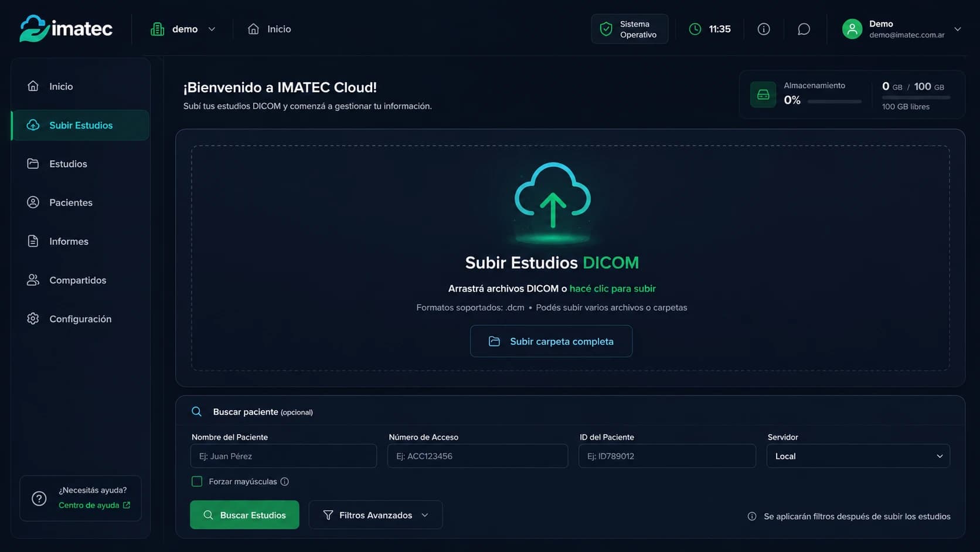This screenshot has height=552, width=980.
Task: Click the 0 GB / 100 GB usage bar
Action: pos(916,97)
